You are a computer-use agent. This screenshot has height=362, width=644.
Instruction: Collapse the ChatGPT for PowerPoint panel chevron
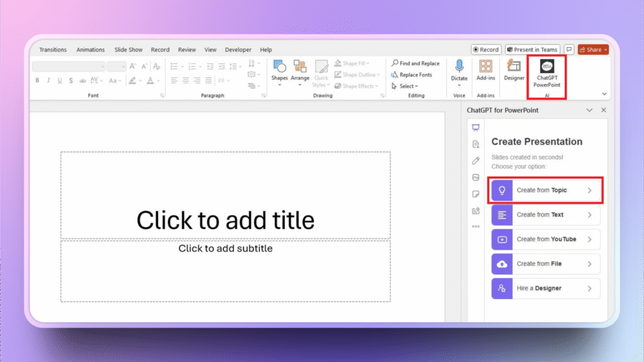(589, 109)
